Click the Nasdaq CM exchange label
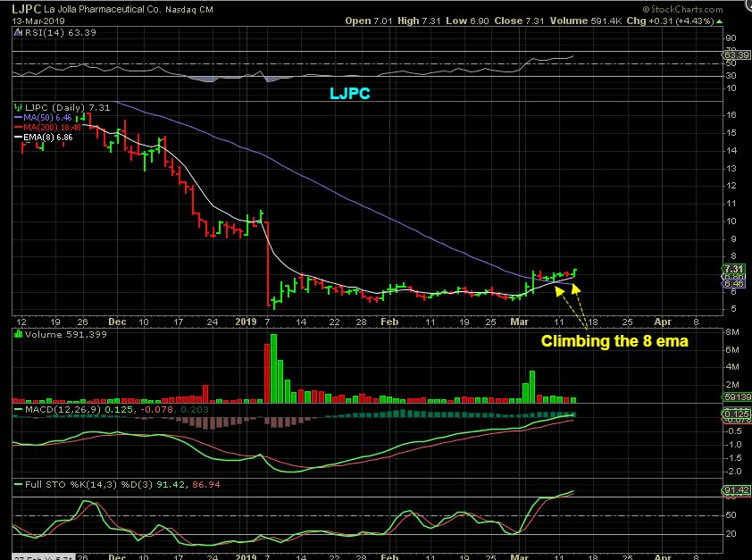752x560 pixels. point(189,10)
